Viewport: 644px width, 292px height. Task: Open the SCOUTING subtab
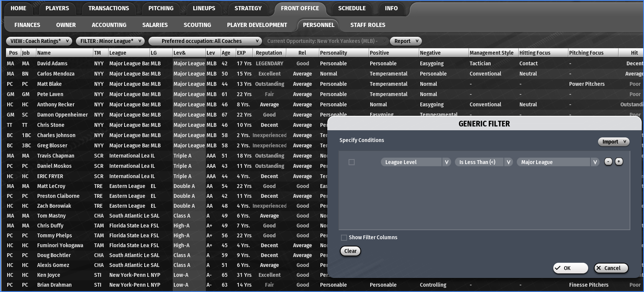[x=197, y=25]
